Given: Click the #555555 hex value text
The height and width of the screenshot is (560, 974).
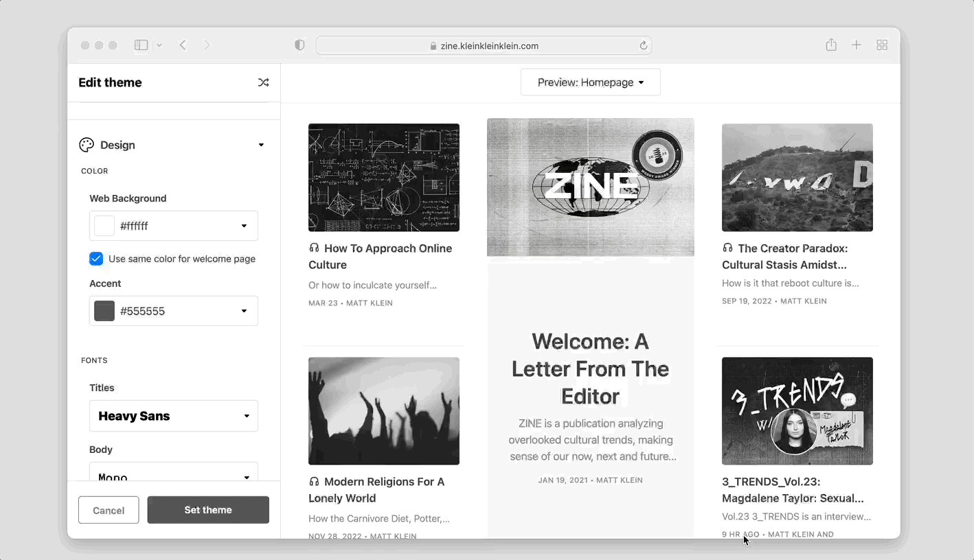Looking at the screenshot, I should (142, 311).
